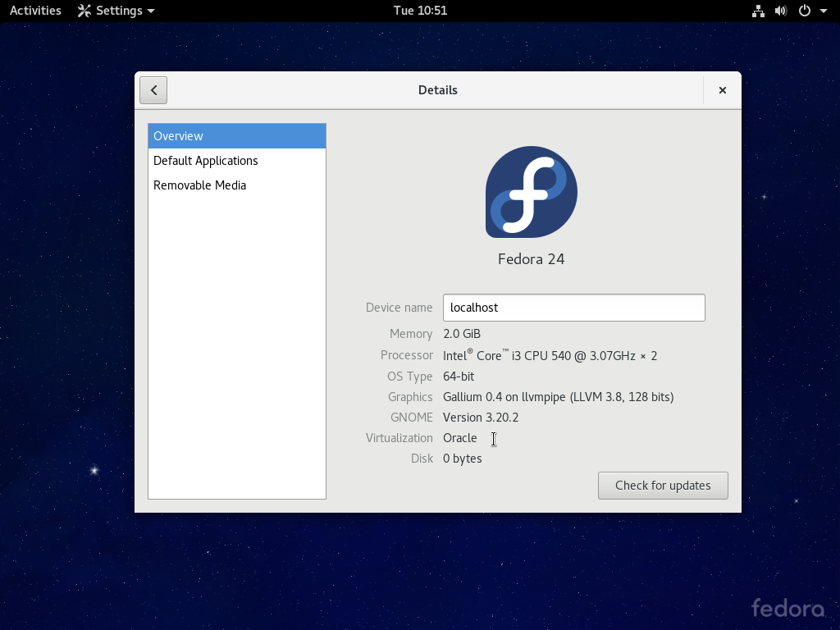840x630 pixels.
Task: Click the power icon in top bar
Action: pos(804,11)
